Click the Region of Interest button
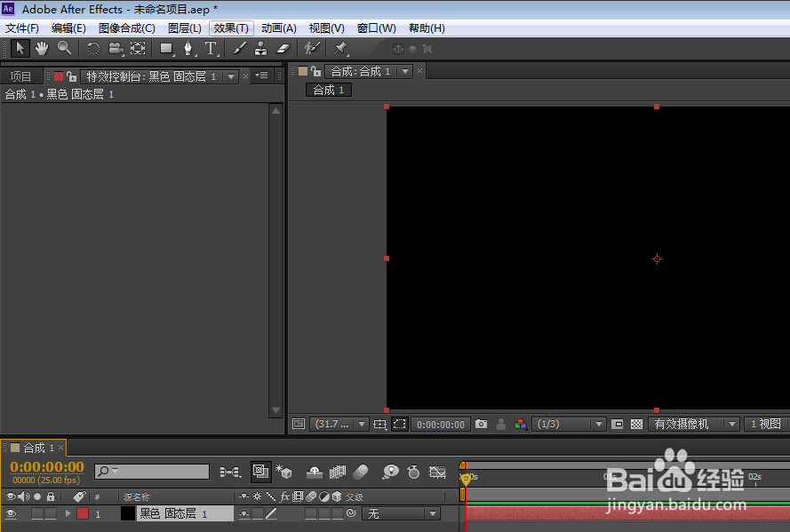The width and height of the screenshot is (790, 532). (399, 424)
